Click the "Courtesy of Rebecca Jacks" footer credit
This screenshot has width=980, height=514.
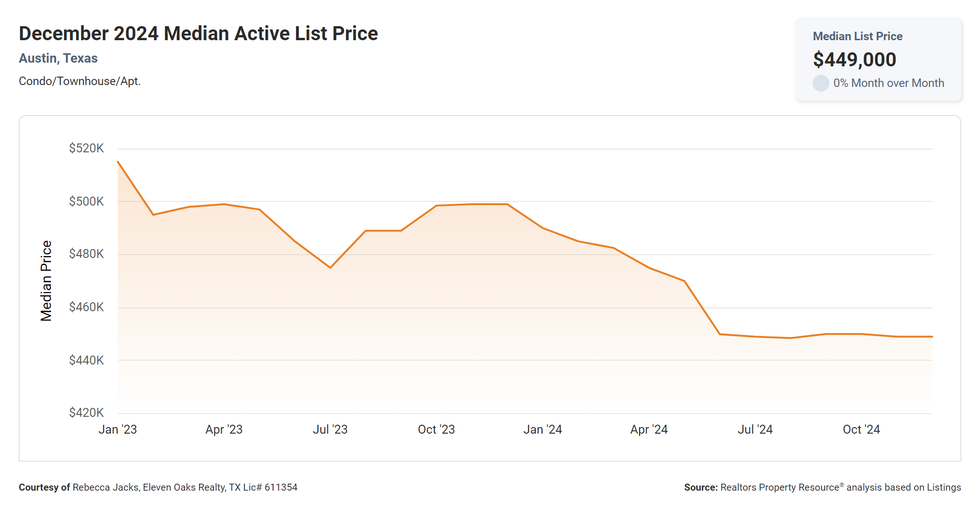(158, 487)
